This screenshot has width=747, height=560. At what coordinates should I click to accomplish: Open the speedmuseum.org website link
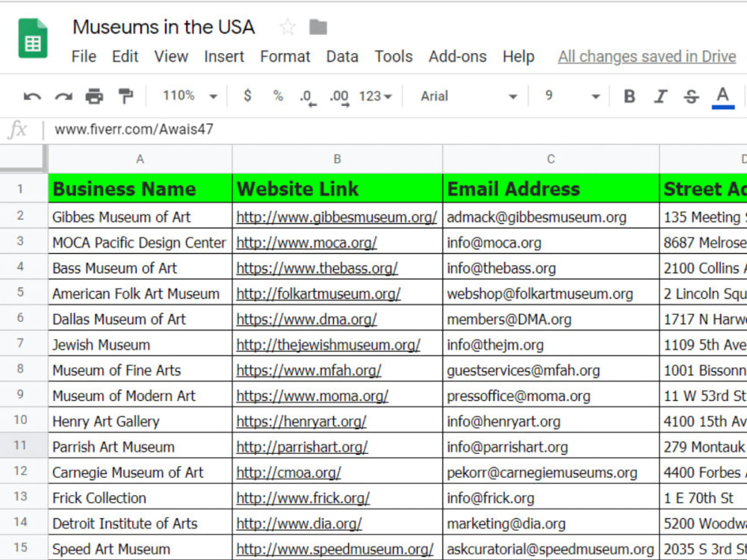[x=335, y=550]
